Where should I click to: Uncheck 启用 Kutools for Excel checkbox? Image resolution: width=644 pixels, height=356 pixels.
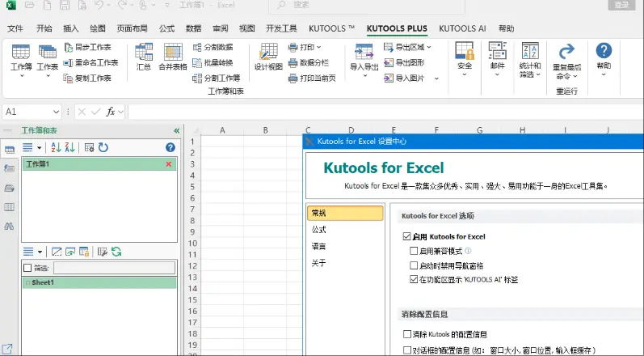(x=406, y=237)
